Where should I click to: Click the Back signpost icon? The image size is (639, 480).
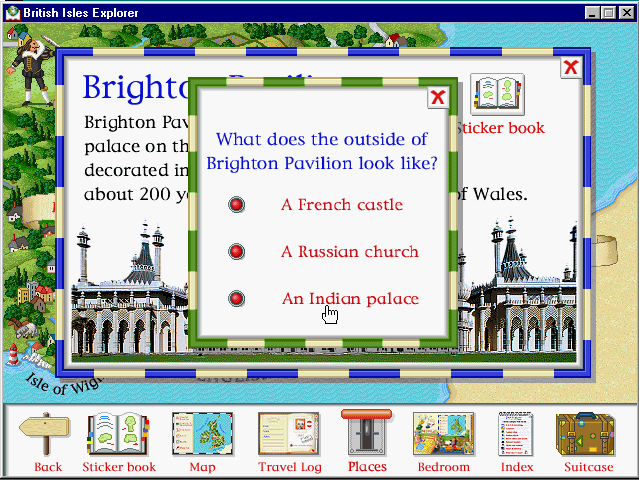pyautogui.click(x=44, y=434)
